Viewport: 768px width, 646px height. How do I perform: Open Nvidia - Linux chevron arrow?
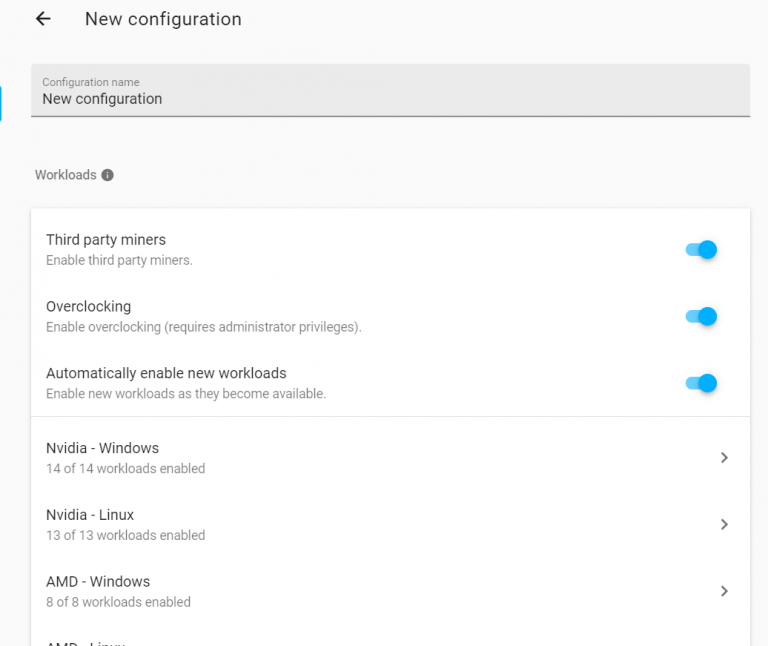pos(724,524)
